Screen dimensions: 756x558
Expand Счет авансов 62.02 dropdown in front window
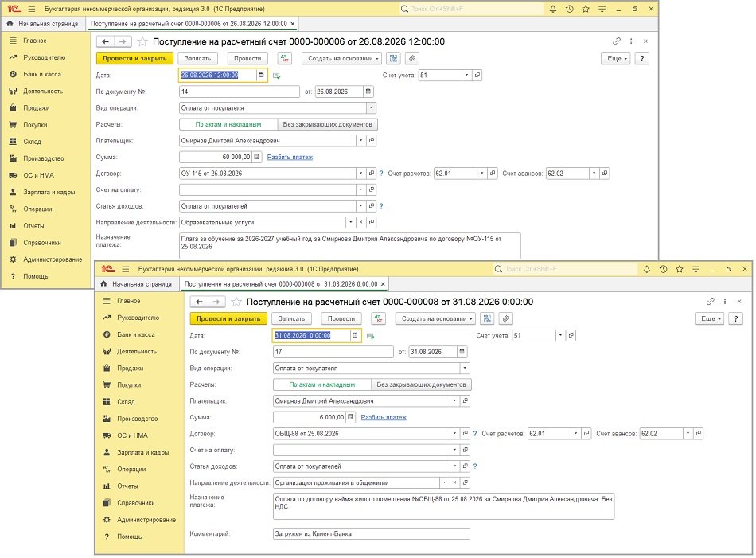click(688, 434)
